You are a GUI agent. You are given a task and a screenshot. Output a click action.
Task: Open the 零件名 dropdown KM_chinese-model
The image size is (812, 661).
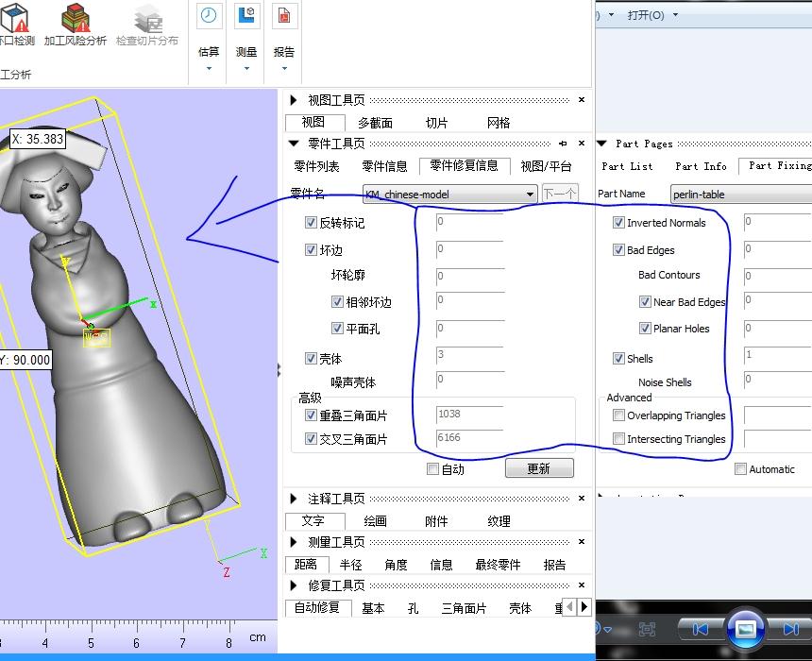[x=449, y=195]
